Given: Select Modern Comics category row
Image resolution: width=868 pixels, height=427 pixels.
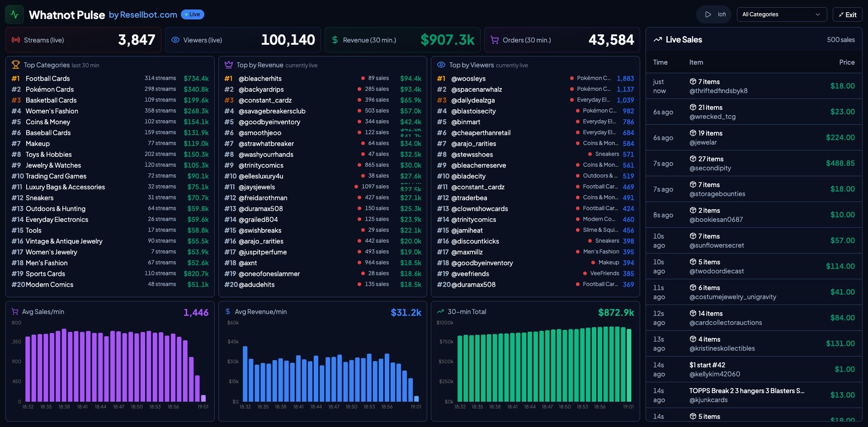Looking at the screenshot, I should (x=110, y=284).
